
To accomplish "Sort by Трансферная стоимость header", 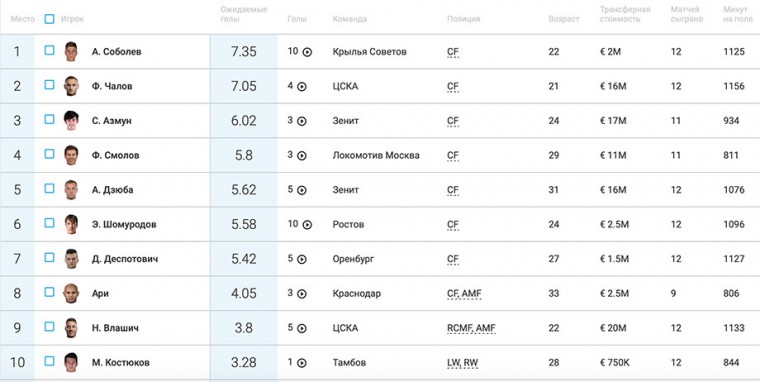I will (625, 14).
